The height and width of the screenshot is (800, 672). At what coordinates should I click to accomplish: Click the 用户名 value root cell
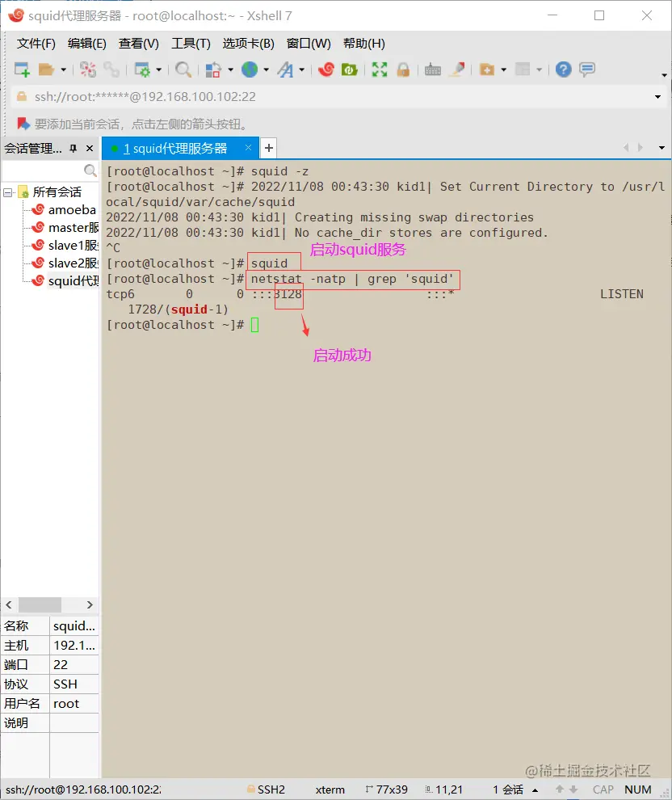[74, 704]
